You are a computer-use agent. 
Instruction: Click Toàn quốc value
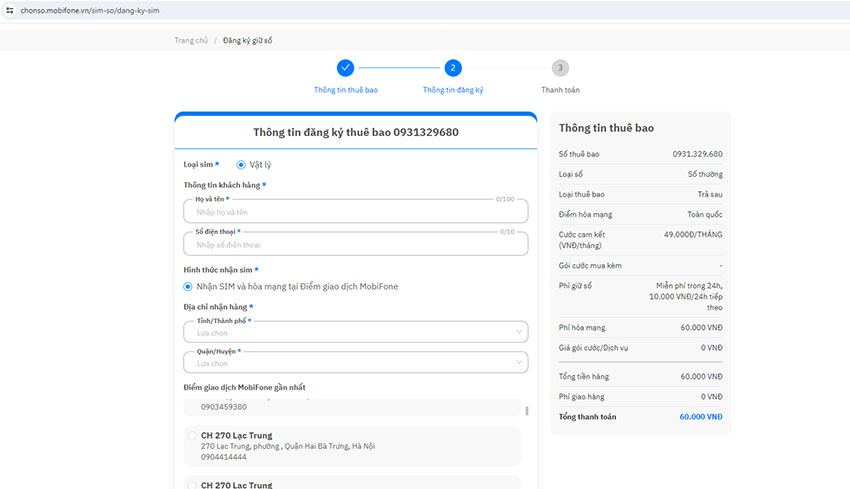(705, 214)
